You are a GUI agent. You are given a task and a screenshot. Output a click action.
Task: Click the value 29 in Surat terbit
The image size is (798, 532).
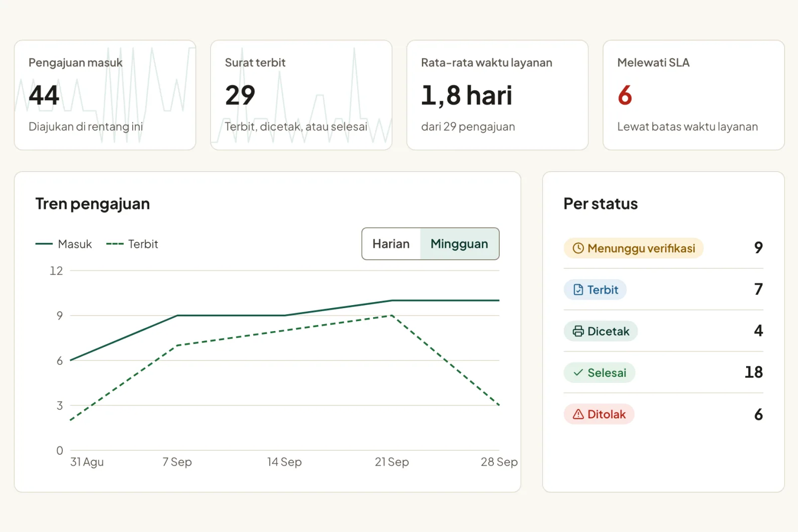(x=240, y=95)
